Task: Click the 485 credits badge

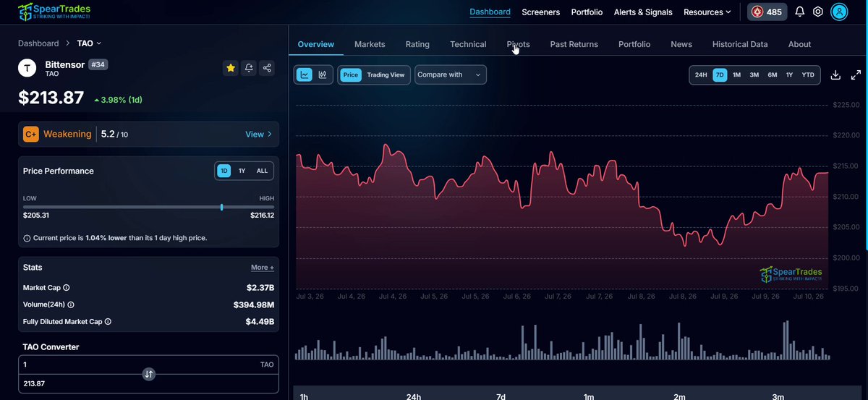Action: [767, 12]
